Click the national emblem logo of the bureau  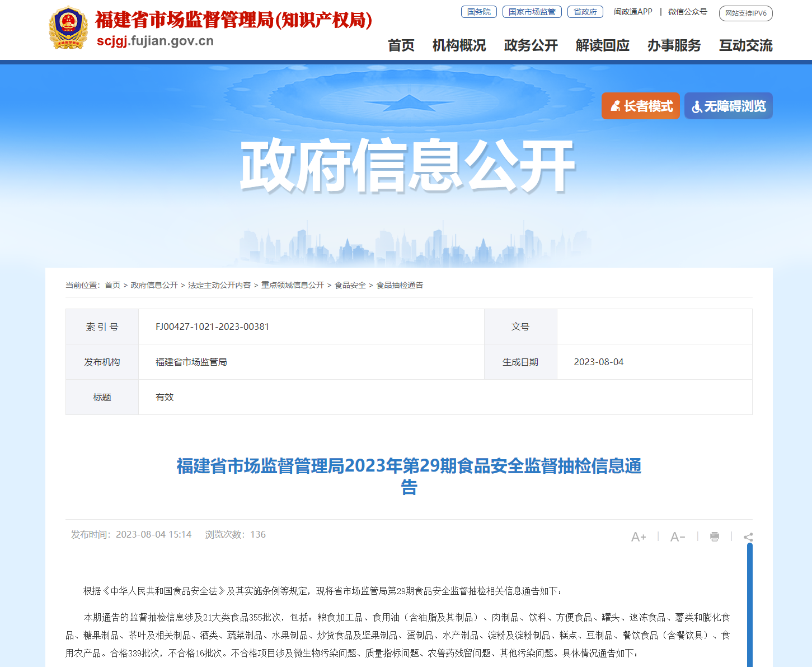point(68,26)
